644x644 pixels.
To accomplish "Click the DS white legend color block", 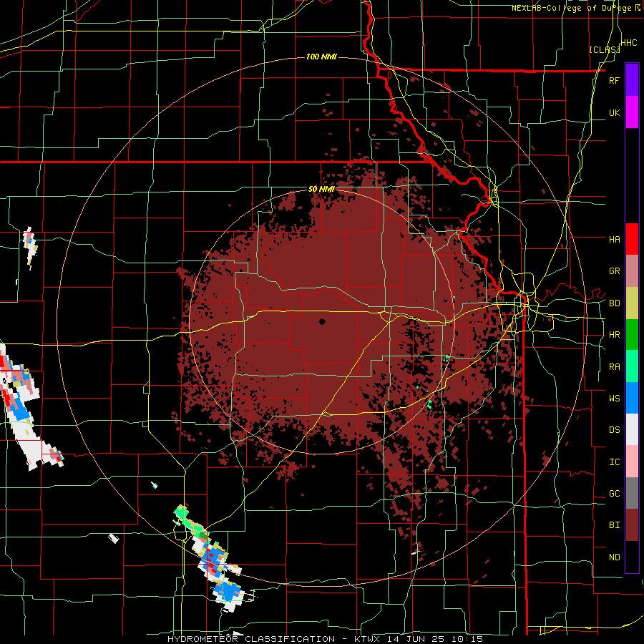I will tap(632, 429).
